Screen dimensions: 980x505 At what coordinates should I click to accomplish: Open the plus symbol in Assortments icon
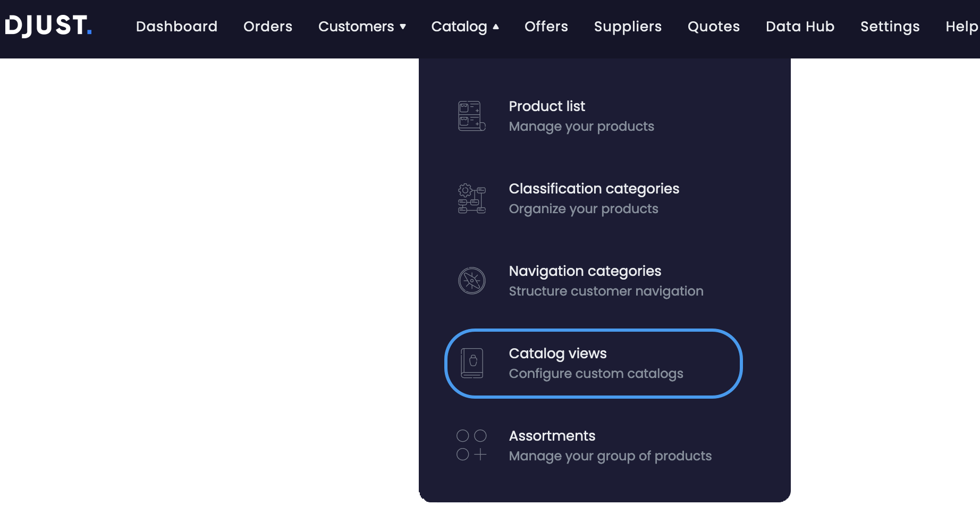coord(480,454)
